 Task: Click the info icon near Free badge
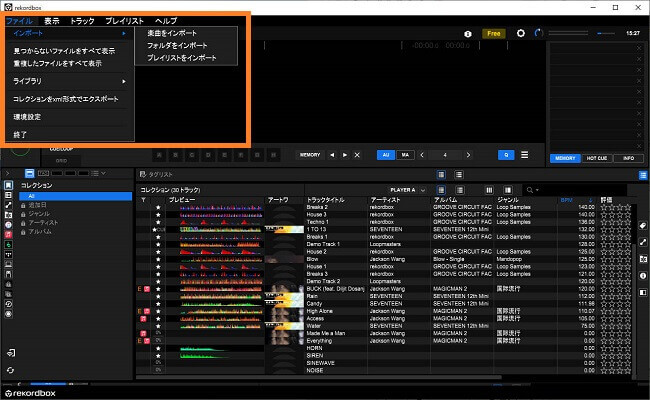(x=468, y=34)
